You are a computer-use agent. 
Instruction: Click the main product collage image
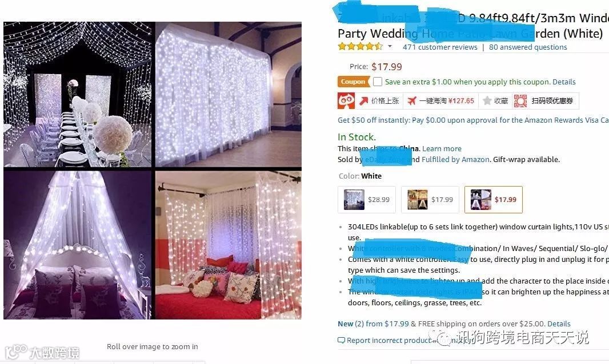click(x=152, y=171)
